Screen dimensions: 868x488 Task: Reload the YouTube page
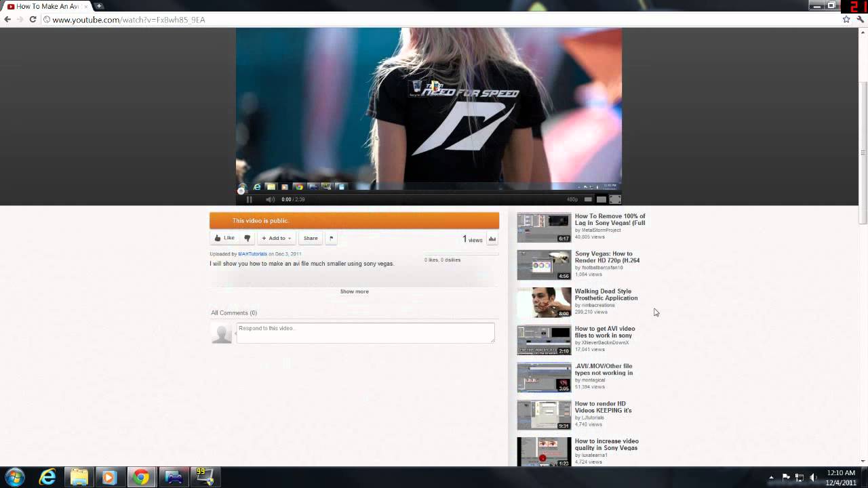coord(33,20)
